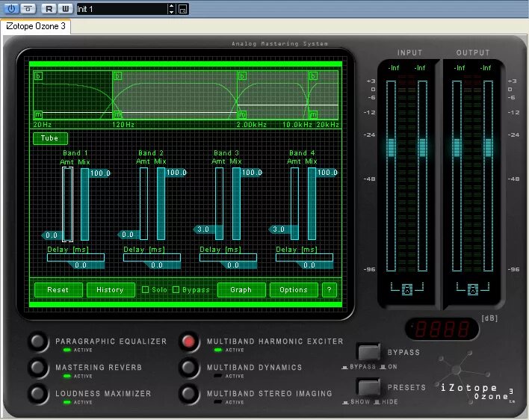Click the Band 4 'm' mute icon
The width and height of the screenshot is (529, 420).
(313, 114)
